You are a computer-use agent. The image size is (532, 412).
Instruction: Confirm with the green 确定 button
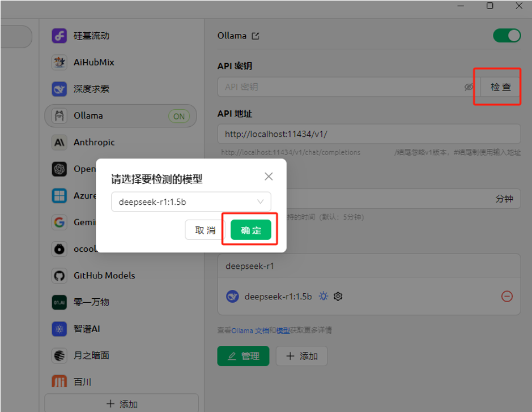[x=251, y=230]
